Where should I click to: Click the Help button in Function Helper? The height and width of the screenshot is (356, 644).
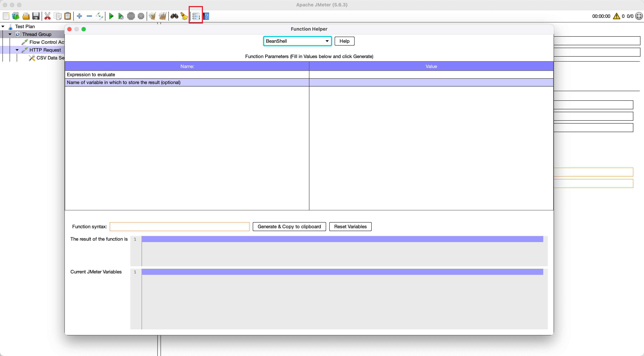pos(344,41)
